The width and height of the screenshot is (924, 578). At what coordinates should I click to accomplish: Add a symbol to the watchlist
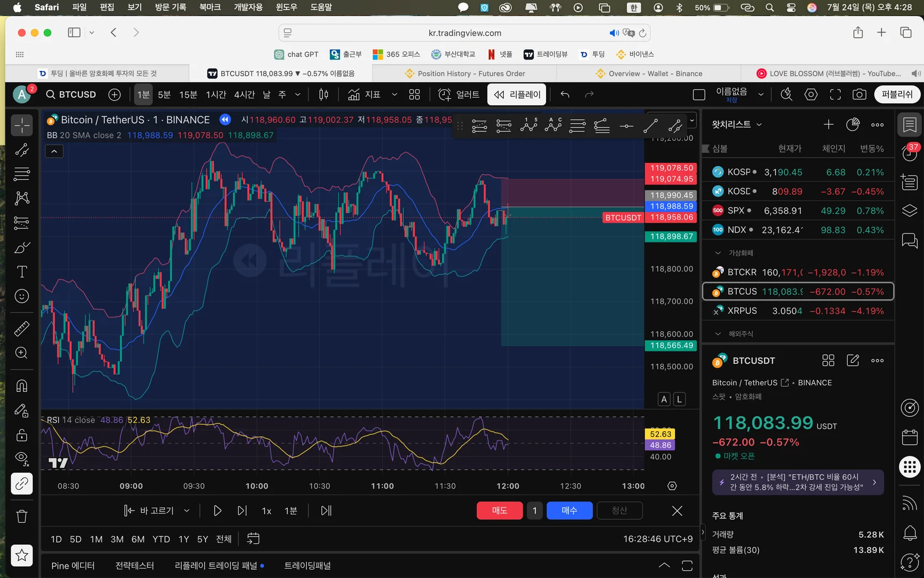(x=828, y=125)
